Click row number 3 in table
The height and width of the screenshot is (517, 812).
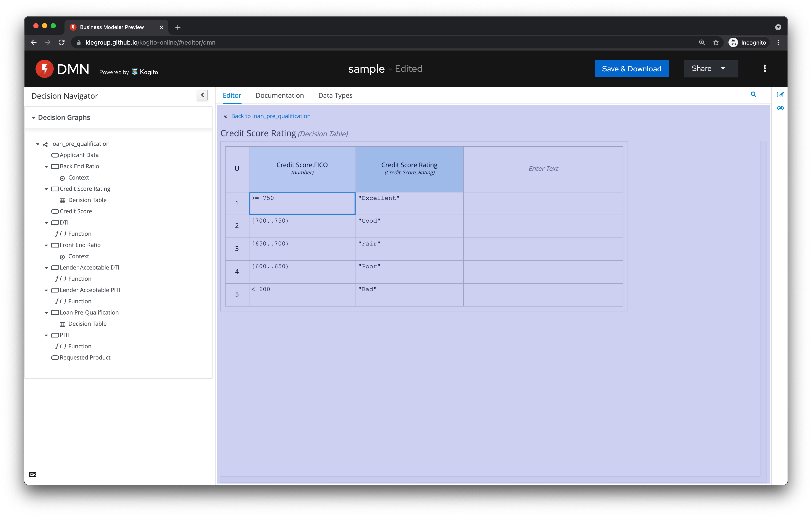click(237, 249)
